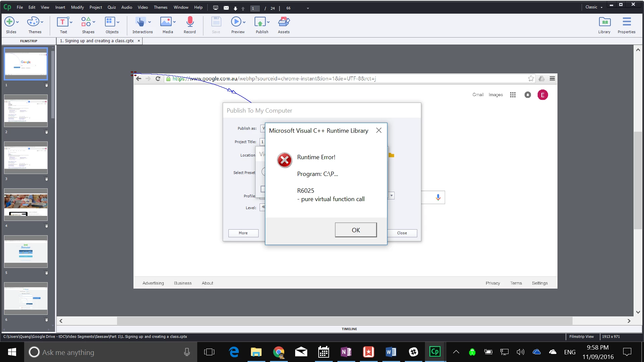The height and width of the screenshot is (362, 644).
Task: Open the Shapes tool
Action: tap(86, 22)
